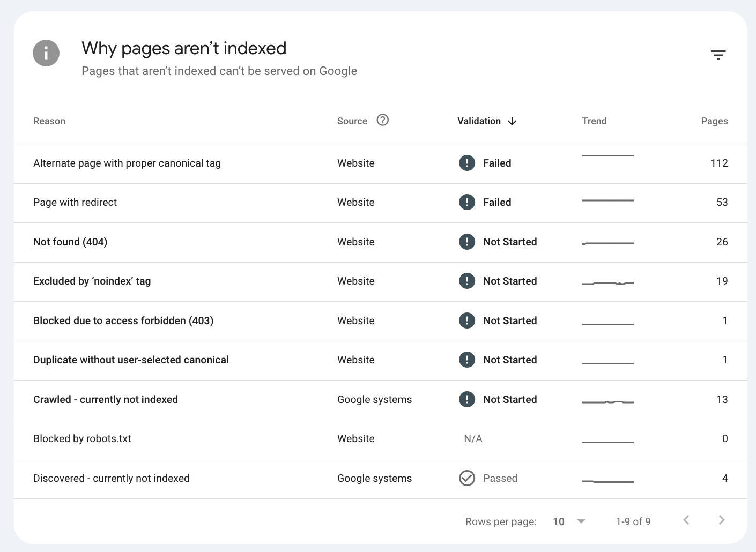Open the filter rows icon
This screenshot has height=552, width=756.
coord(718,55)
